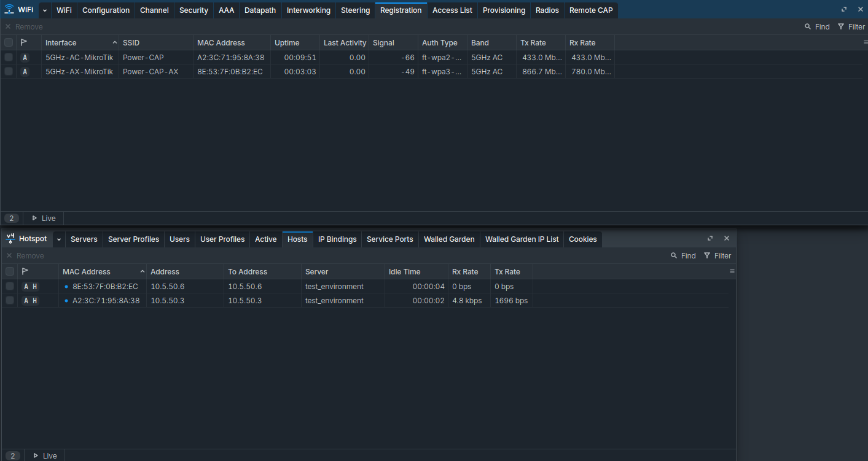
Task: Click the Live play icon in Hotspot window
Action: (x=36, y=455)
